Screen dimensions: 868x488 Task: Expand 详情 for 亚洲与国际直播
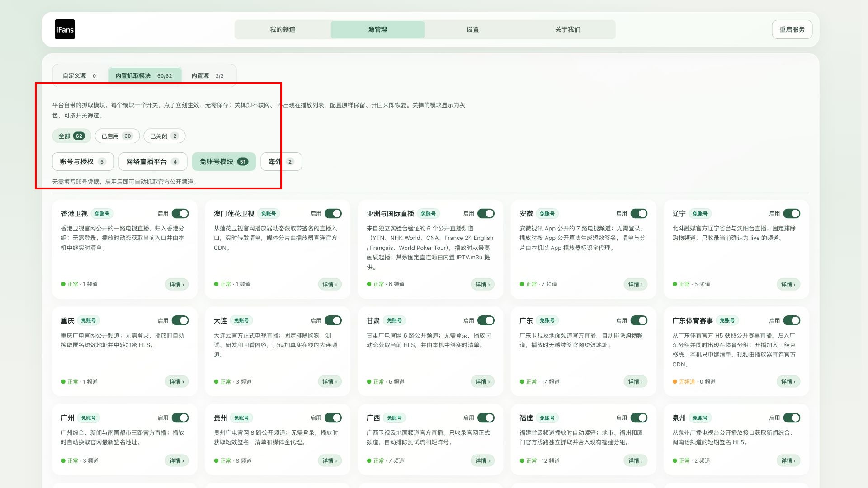point(482,284)
